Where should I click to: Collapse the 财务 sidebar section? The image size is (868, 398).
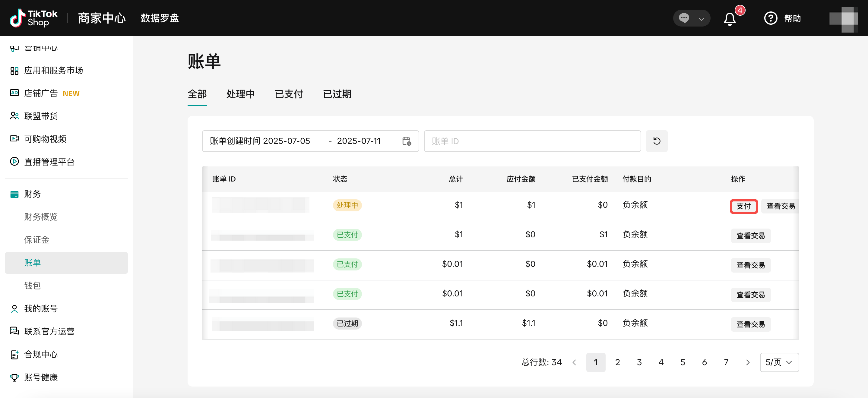pos(32,194)
